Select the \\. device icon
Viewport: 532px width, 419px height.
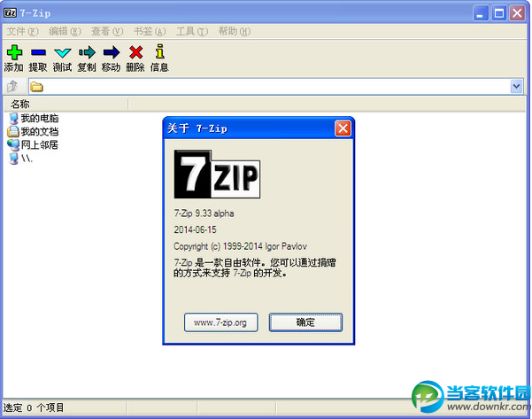click(13, 159)
